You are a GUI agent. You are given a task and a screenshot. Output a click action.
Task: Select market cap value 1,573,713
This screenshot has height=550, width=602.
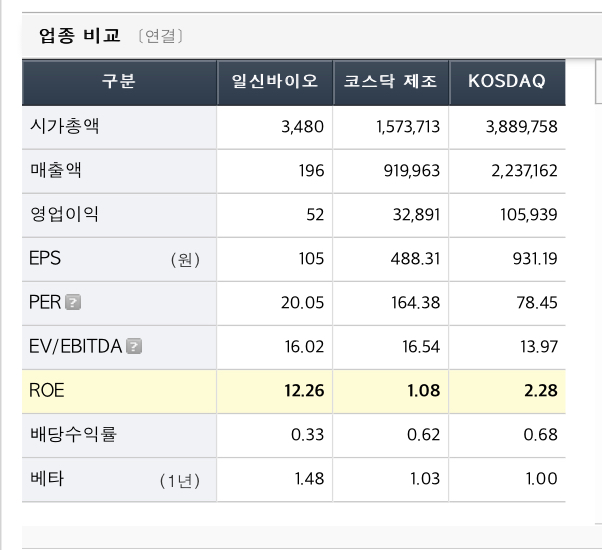click(x=408, y=127)
